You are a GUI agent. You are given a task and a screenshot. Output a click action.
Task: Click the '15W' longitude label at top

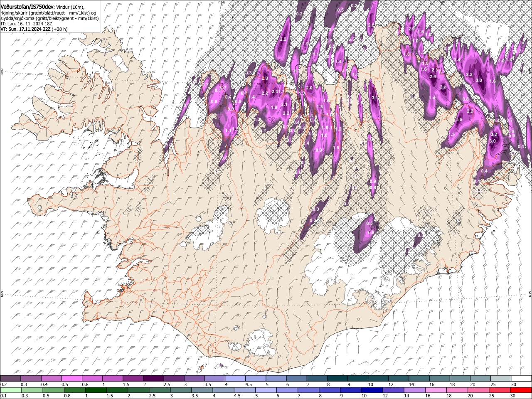(441, 2)
